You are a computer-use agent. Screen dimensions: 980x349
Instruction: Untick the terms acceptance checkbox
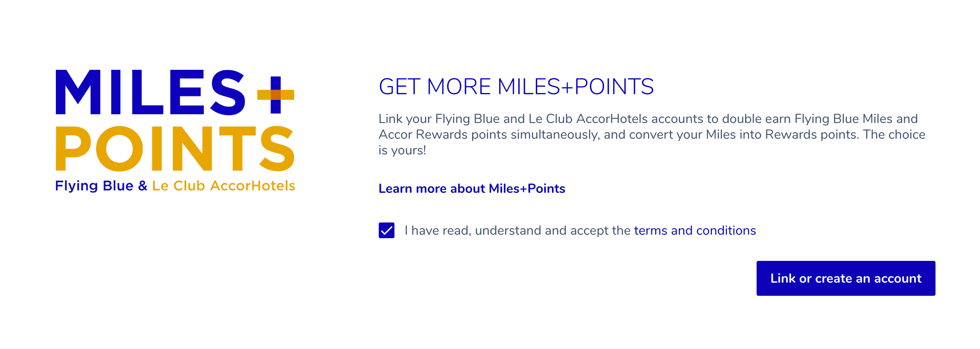point(387,230)
